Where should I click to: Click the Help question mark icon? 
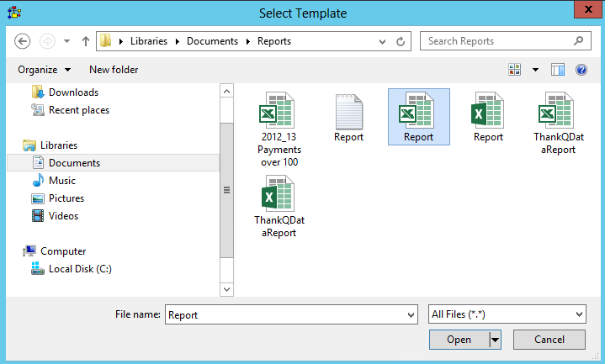pos(581,70)
